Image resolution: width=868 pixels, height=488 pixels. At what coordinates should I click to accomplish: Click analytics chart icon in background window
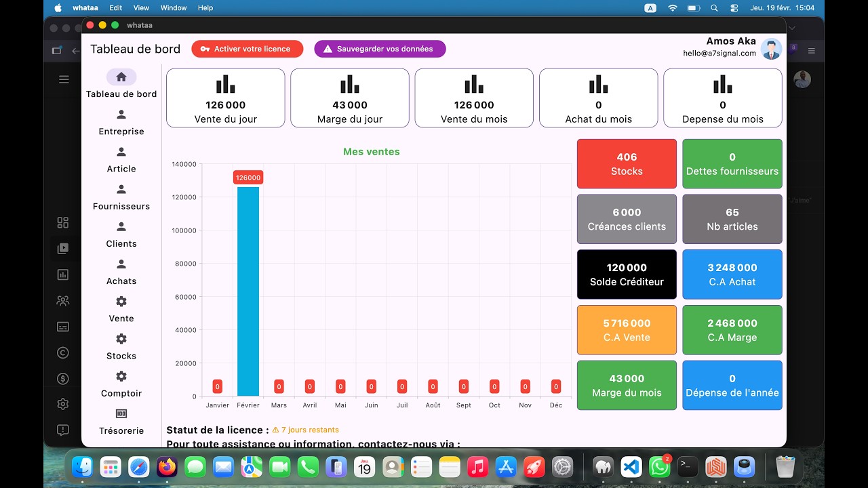(x=63, y=274)
